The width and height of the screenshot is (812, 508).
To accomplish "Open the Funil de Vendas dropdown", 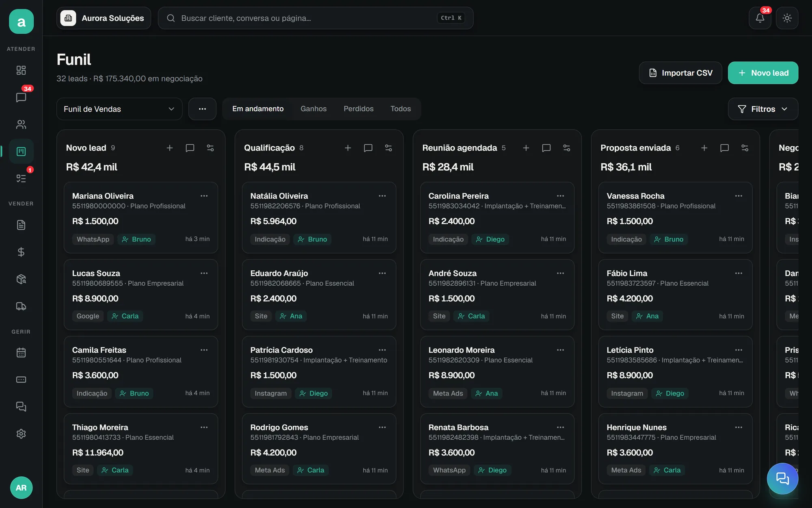I will click(119, 109).
